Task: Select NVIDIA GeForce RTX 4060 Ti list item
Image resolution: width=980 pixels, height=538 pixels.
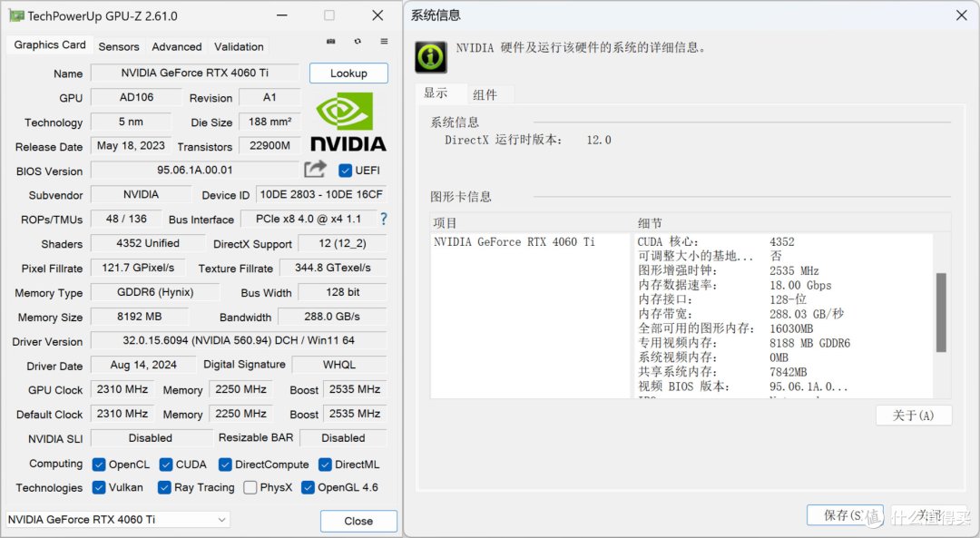Action: coord(514,242)
